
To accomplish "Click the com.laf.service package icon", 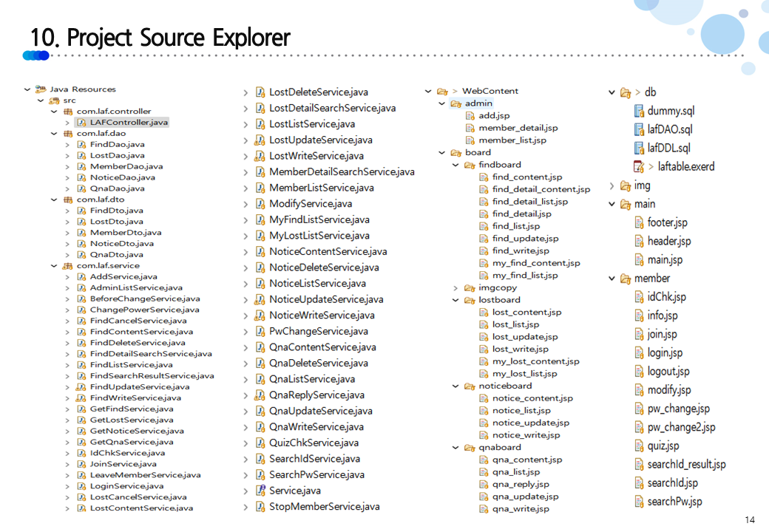I will pyautogui.click(x=68, y=265).
